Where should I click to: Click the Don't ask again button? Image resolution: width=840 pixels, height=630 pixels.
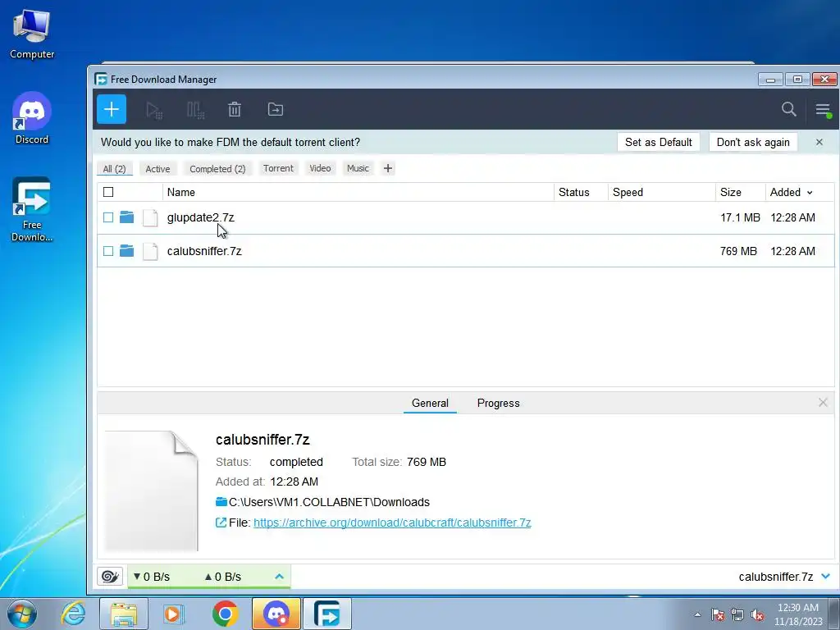point(753,142)
